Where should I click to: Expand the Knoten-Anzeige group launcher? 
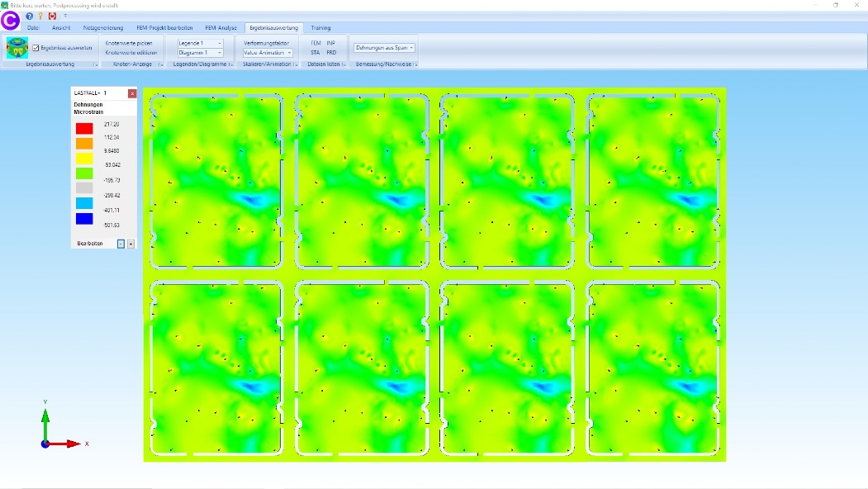[160, 64]
